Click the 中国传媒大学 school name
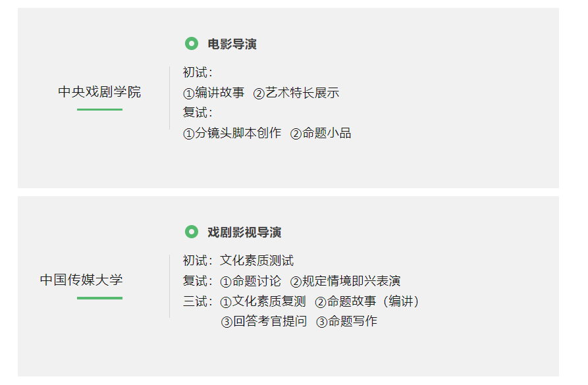The image size is (588, 385). coord(82,280)
